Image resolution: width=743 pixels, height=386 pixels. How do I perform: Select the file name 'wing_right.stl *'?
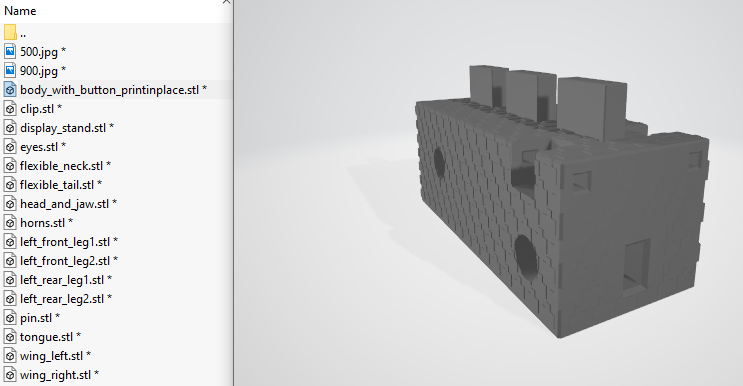59,375
